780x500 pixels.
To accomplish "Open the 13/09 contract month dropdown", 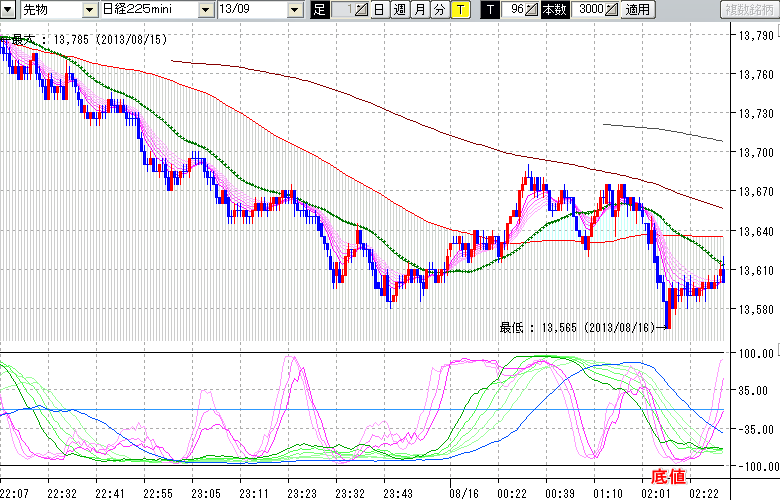I will click(x=294, y=10).
